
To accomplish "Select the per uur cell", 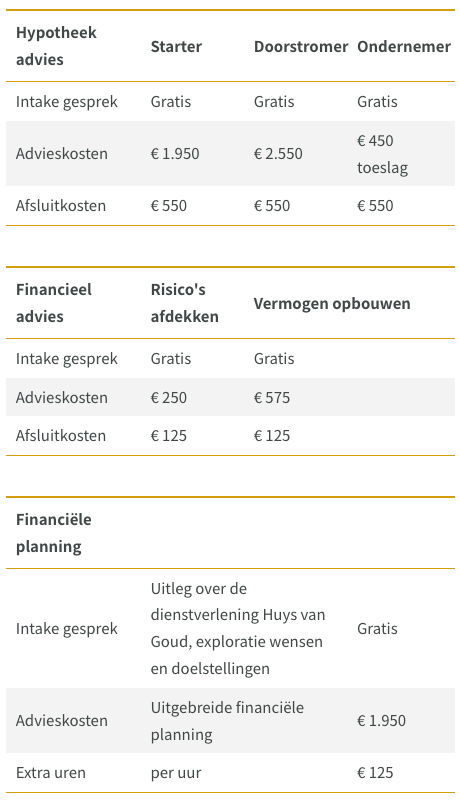I will (x=176, y=773).
